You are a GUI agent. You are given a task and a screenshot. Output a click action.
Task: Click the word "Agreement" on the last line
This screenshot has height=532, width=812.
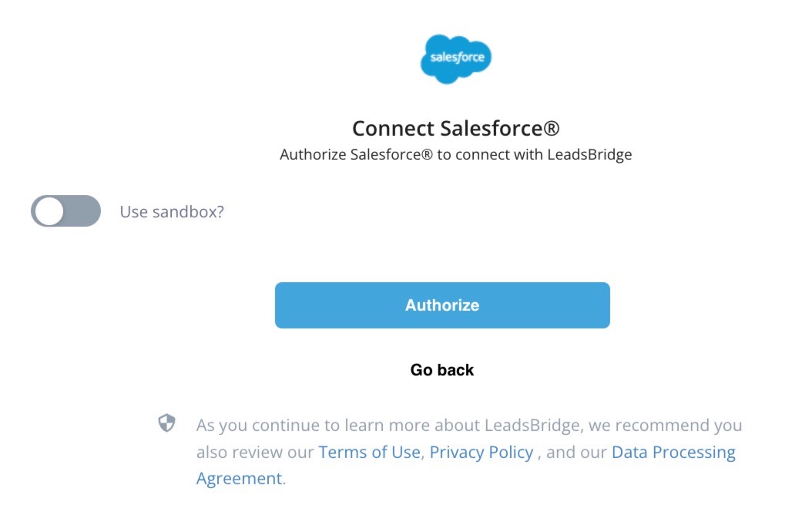239,478
